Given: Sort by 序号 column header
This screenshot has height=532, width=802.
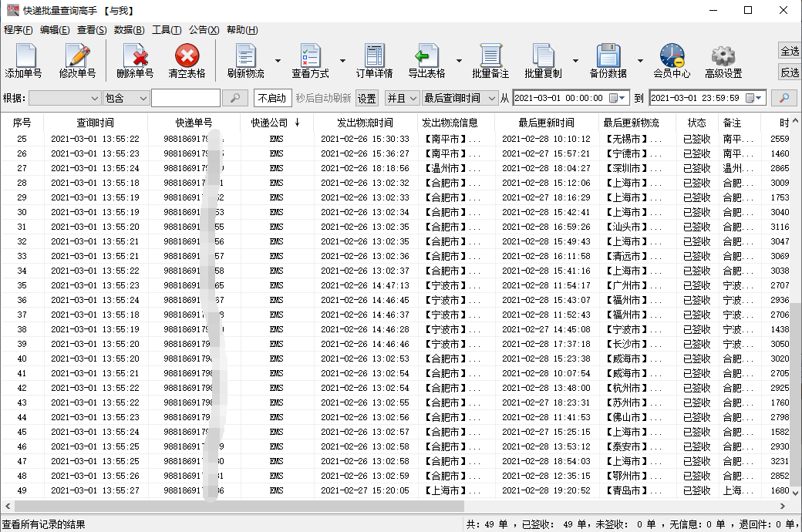Looking at the screenshot, I should click(22, 123).
